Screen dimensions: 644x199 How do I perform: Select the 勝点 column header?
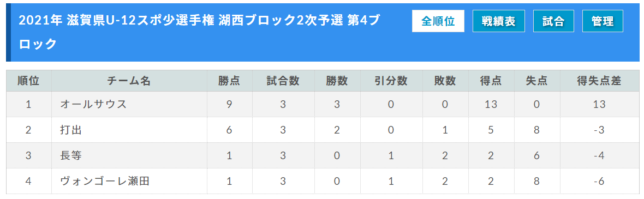click(229, 81)
